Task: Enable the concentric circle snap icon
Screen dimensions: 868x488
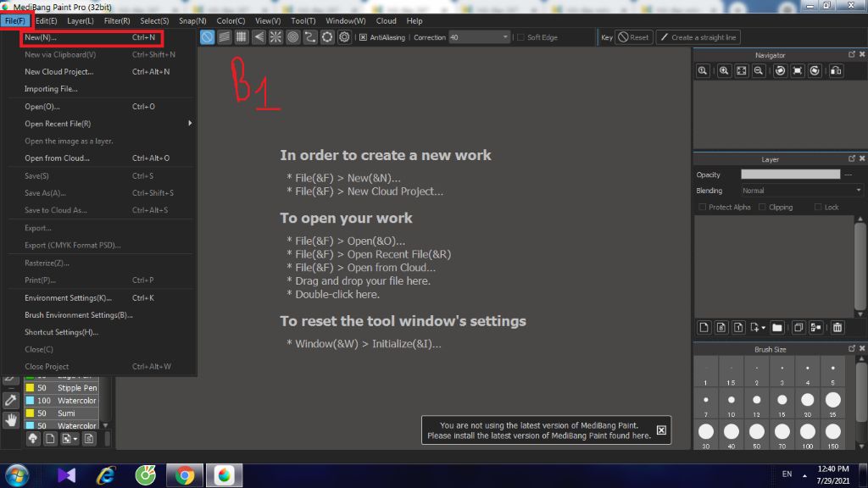Action: tap(292, 37)
